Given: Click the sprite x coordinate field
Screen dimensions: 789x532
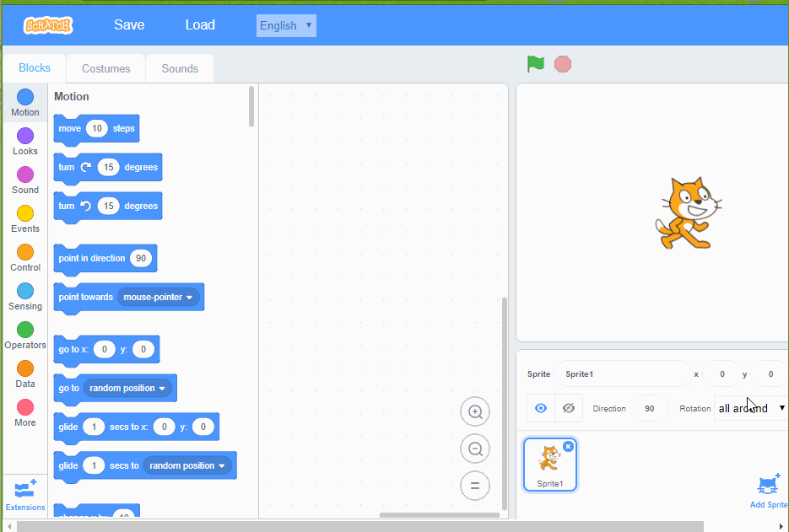Looking at the screenshot, I should 721,373.
